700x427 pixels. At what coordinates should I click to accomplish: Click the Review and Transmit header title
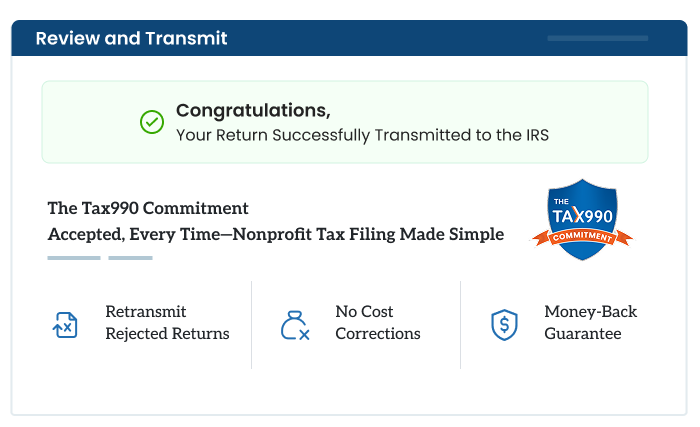(131, 39)
